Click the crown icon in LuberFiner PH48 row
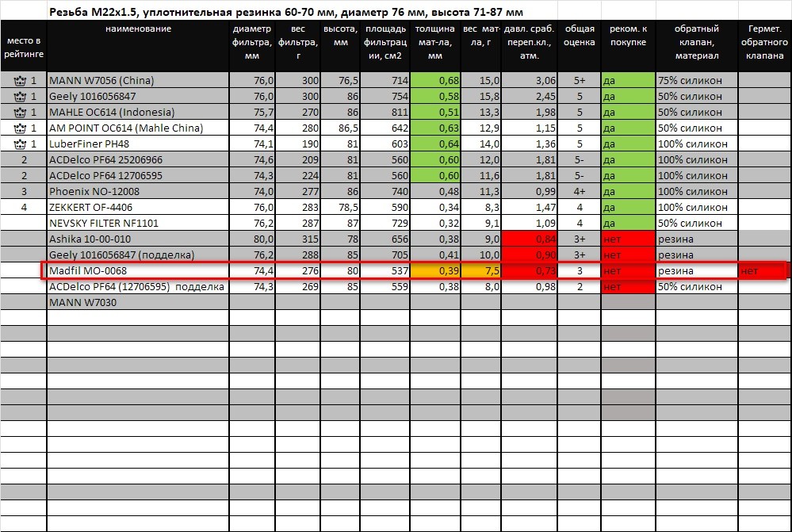This screenshot has width=792, height=532. click(x=20, y=144)
